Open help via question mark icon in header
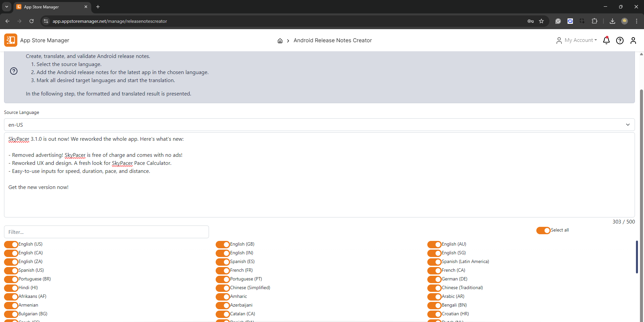 [620, 41]
